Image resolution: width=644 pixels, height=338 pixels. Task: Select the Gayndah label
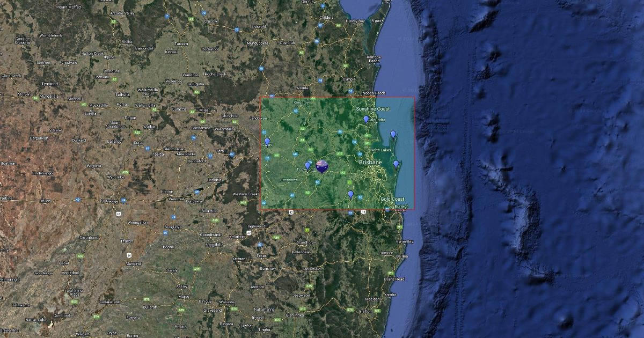pos(287,42)
